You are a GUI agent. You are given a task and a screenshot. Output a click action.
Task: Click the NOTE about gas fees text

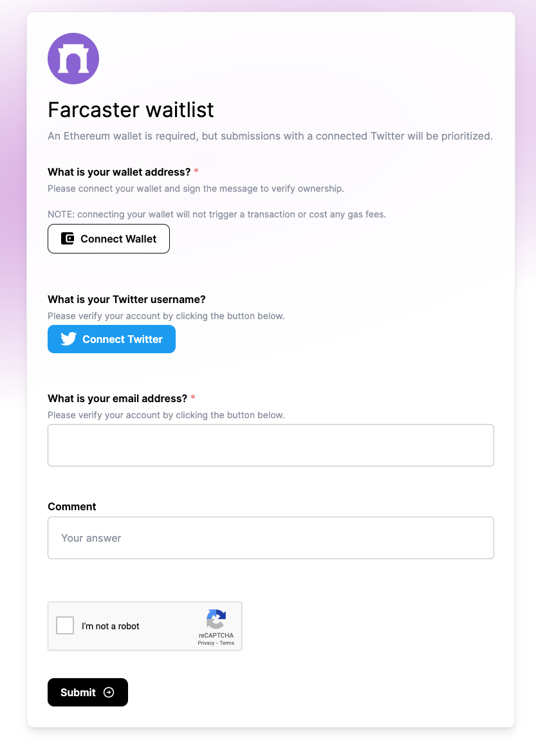pos(217,214)
